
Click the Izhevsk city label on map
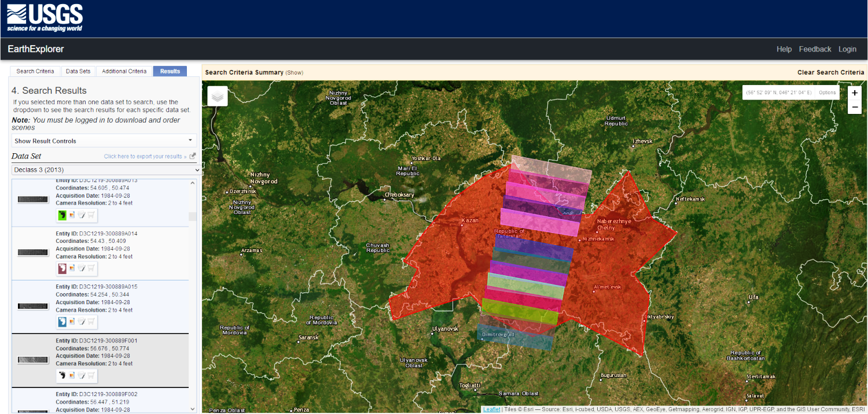point(642,141)
